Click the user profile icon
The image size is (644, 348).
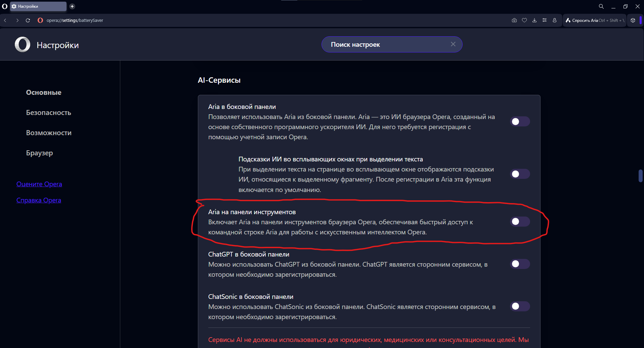coord(554,20)
